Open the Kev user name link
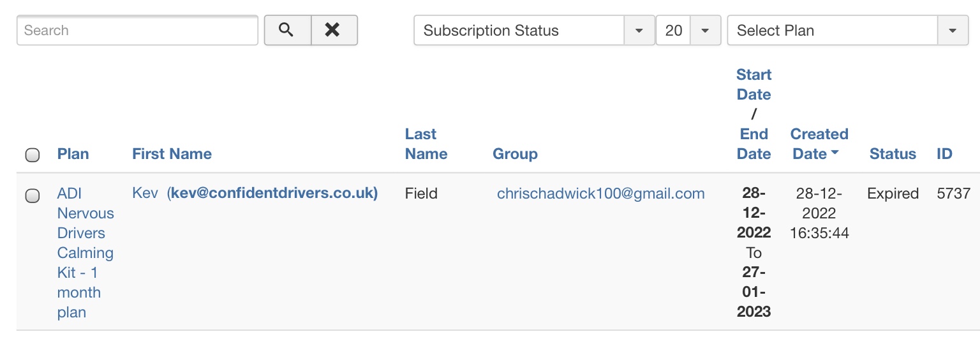The width and height of the screenshot is (980, 341). (x=145, y=193)
